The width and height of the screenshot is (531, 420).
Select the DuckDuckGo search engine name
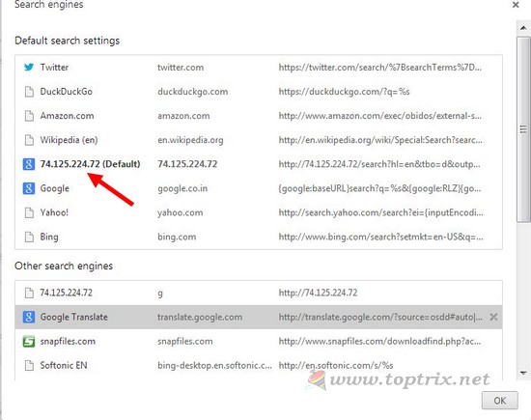66,92
